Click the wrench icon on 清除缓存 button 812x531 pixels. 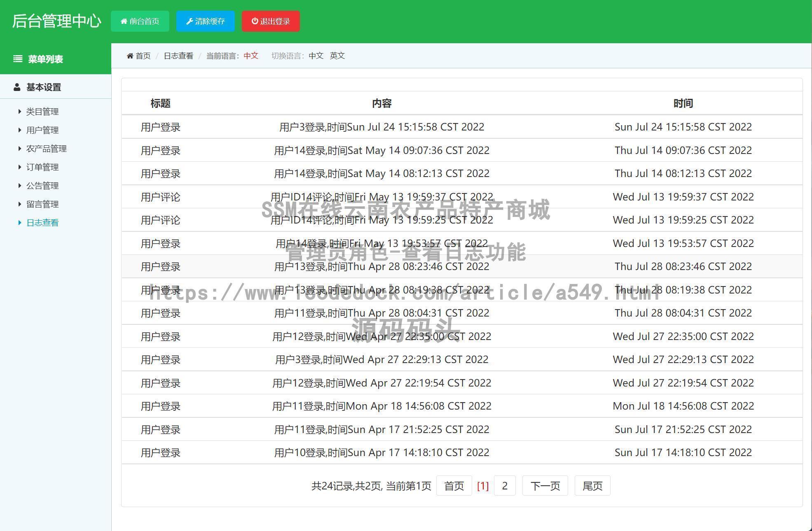click(190, 21)
